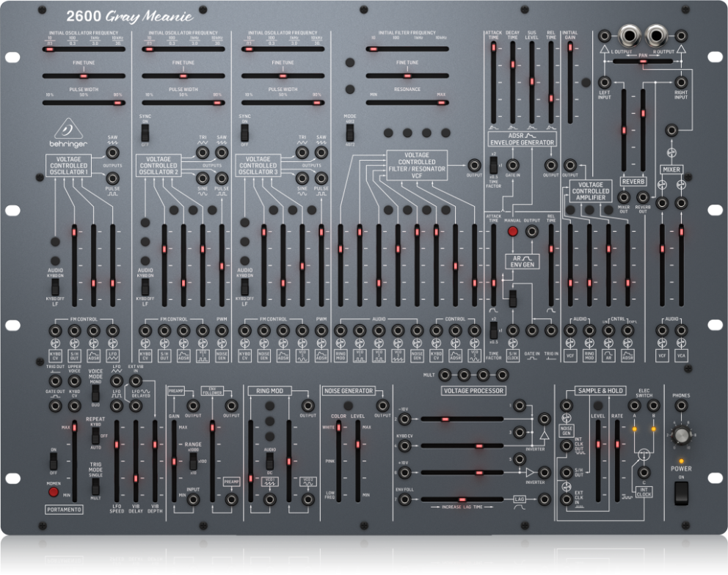The image size is (728, 575).
Task: Click the RING MOD output jack
Action: pyautogui.click(x=307, y=406)
